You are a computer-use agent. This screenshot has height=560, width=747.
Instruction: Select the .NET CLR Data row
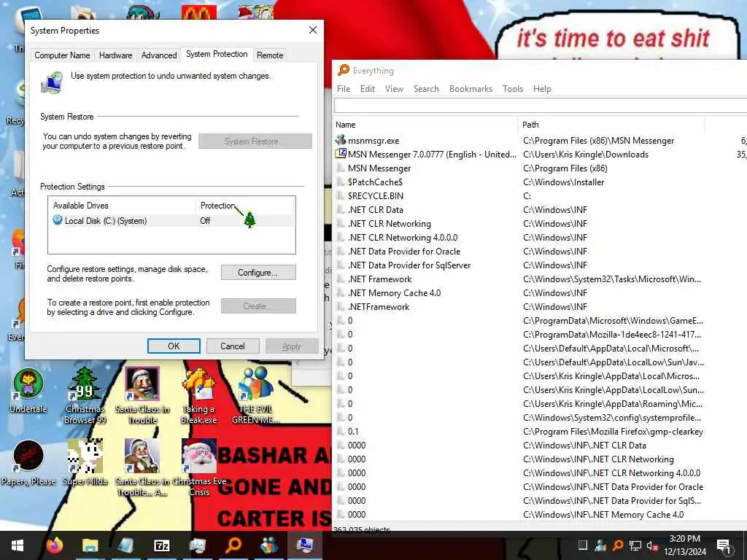pos(541,209)
